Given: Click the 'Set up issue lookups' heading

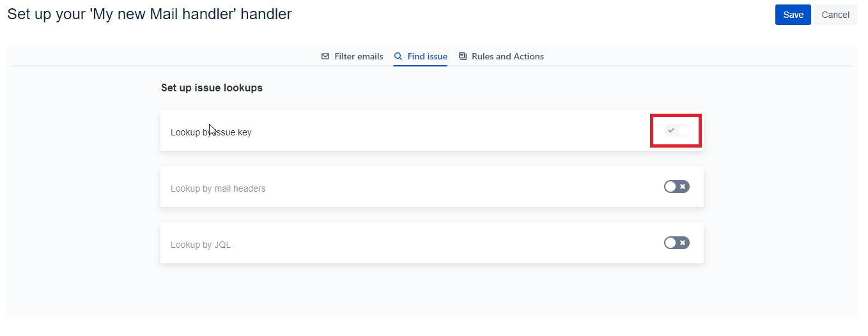Looking at the screenshot, I should [212, 88].
